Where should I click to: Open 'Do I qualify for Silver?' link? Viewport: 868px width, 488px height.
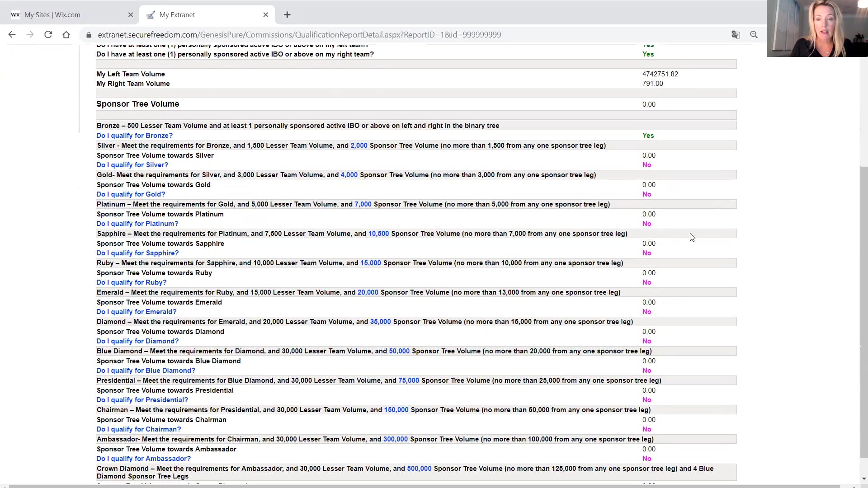[132, 165]
